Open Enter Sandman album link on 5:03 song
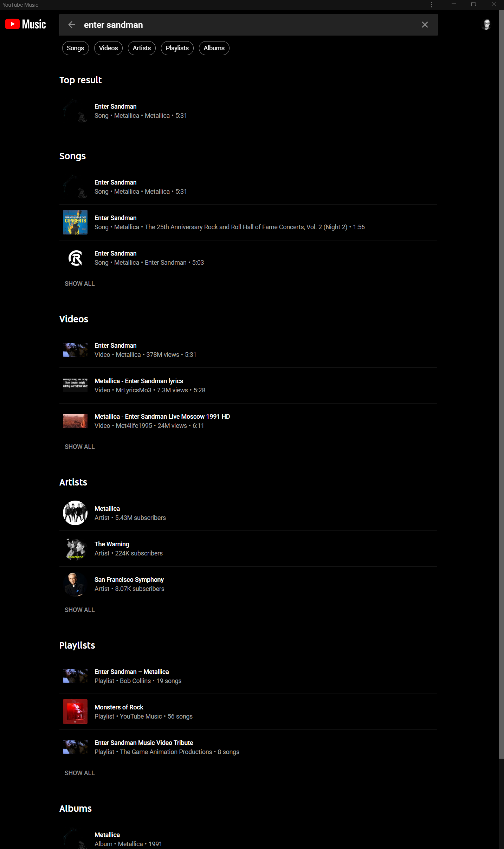 (x=166, y=263)
